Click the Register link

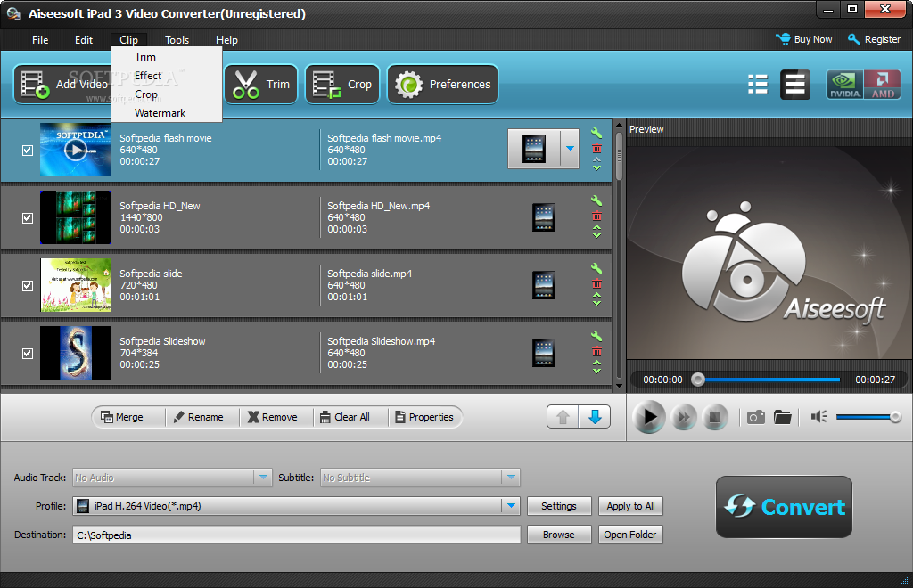tap(874, 39)
